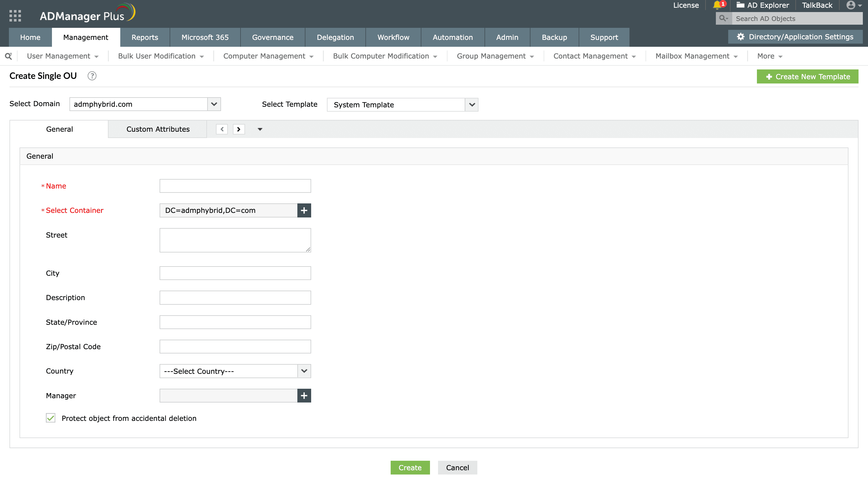Toggle Protect object from accidental deletion checkbox
Image resolution: width=868 pixels, height=490 pixels.
[x=51, y=418]
